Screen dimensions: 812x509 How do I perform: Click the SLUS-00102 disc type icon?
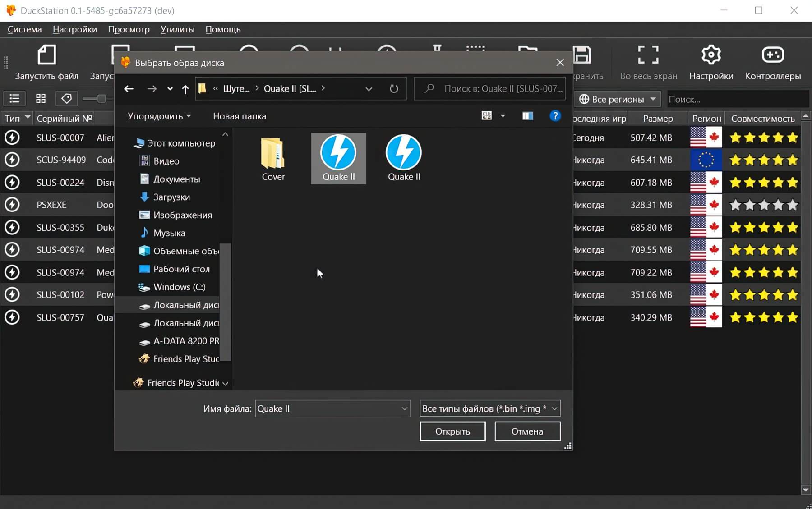pos(12,295)
